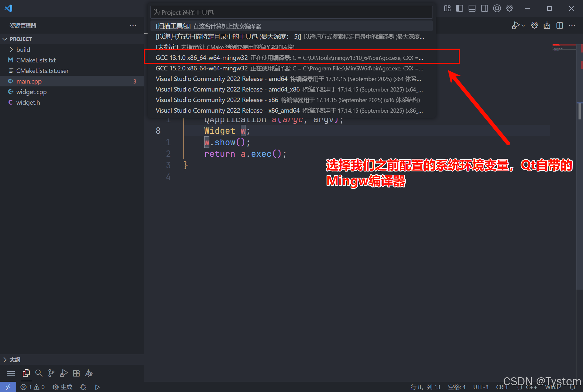Screen dimensions: 583x392
Task: Expand the run options dropdown arrow
Action: 523,25
